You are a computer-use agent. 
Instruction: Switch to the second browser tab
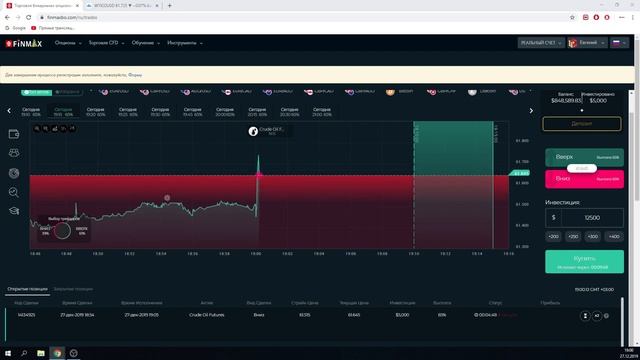[121, 6]
